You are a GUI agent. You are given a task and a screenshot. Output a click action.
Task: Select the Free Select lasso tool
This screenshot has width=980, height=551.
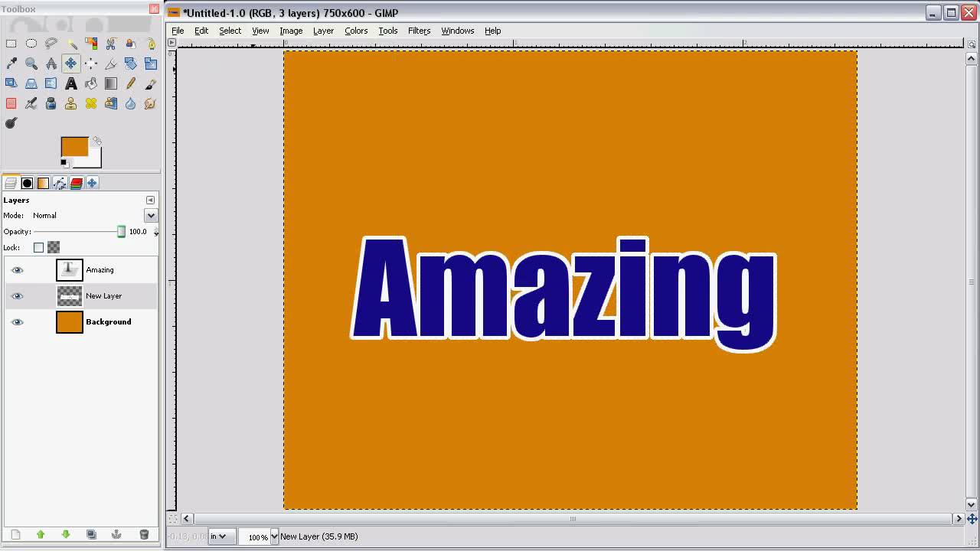pyautogui.click(x=51, y=44)
